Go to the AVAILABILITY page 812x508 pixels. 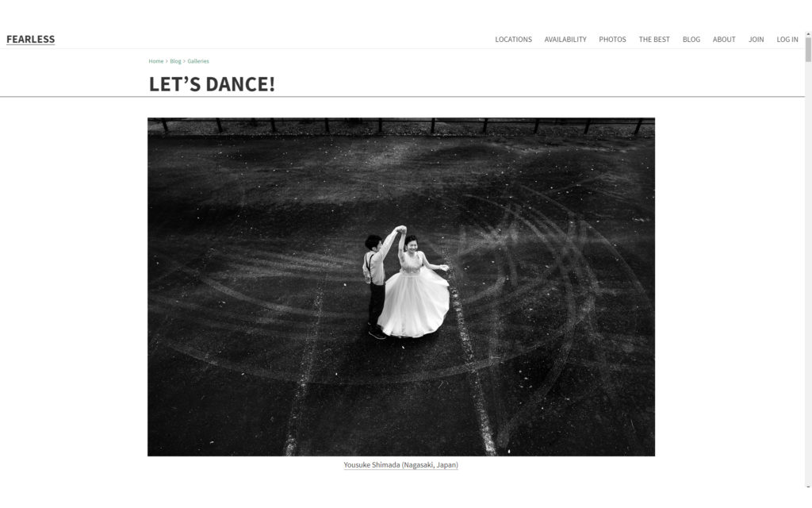click(x=565, y=40)
